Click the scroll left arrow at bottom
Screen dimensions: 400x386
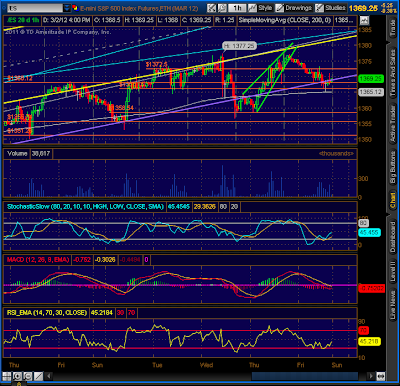(x=49, y=376)
